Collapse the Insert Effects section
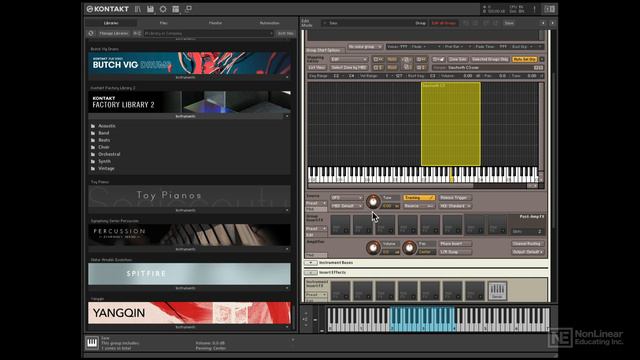640x360 pixels. click(311, 273)
